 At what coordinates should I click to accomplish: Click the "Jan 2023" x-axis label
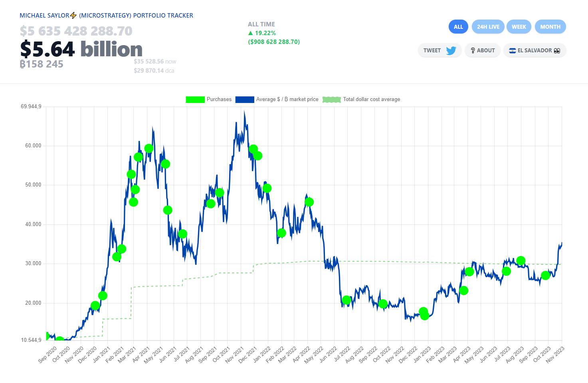point(422,355)
